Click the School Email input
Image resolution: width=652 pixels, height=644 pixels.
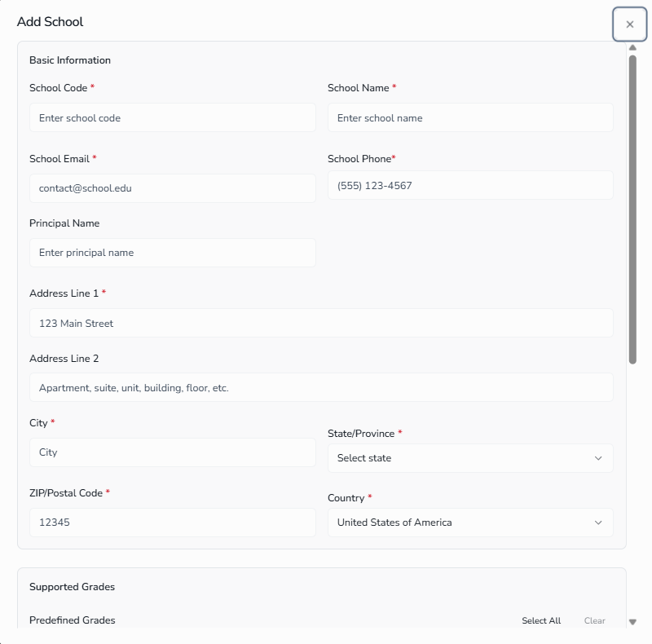173,188
